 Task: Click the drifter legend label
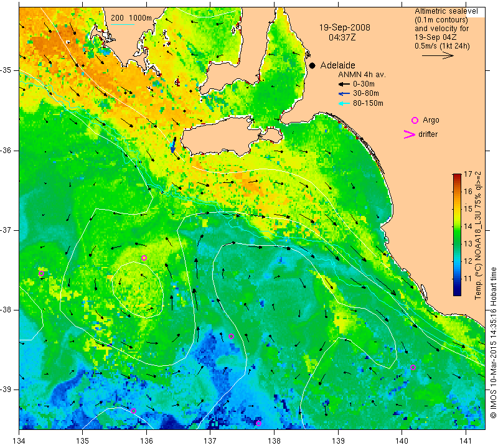pyautogui.click(x=428, y=134)
